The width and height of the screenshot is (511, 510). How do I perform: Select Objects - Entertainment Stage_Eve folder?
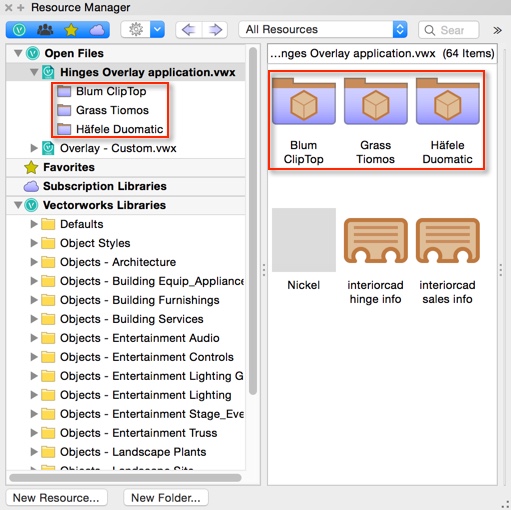point(152,414)
